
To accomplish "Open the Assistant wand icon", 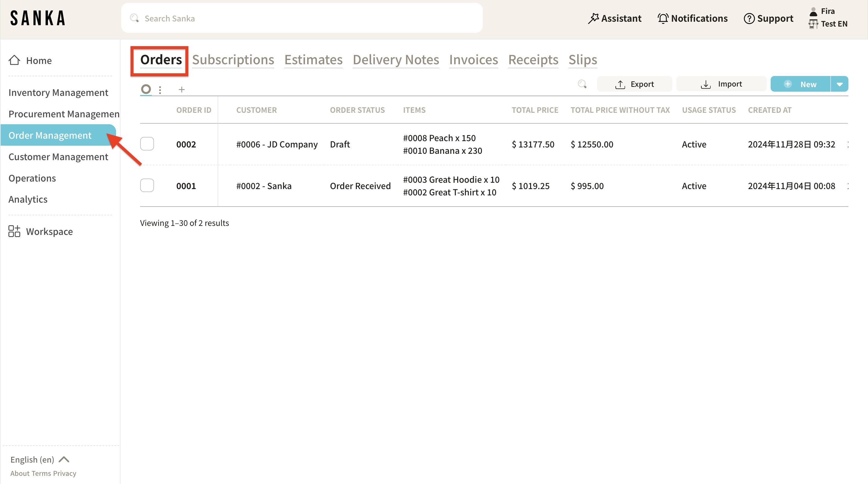I will coord(593,18).
